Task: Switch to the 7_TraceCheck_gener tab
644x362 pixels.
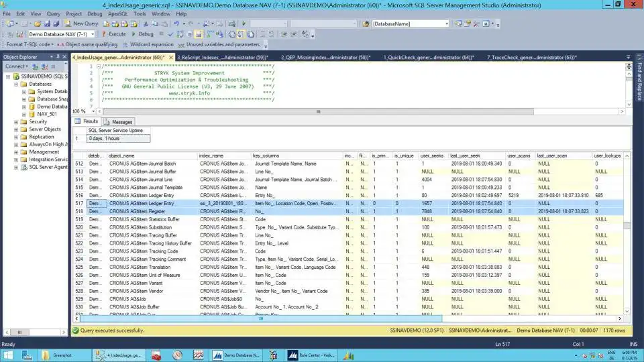Action: point(532,58)
